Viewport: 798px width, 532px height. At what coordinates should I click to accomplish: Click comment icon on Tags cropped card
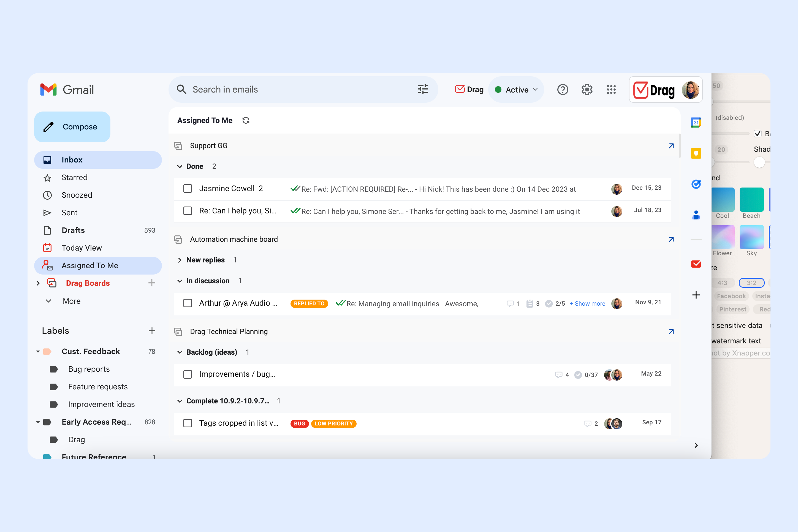tap(588, 424)
